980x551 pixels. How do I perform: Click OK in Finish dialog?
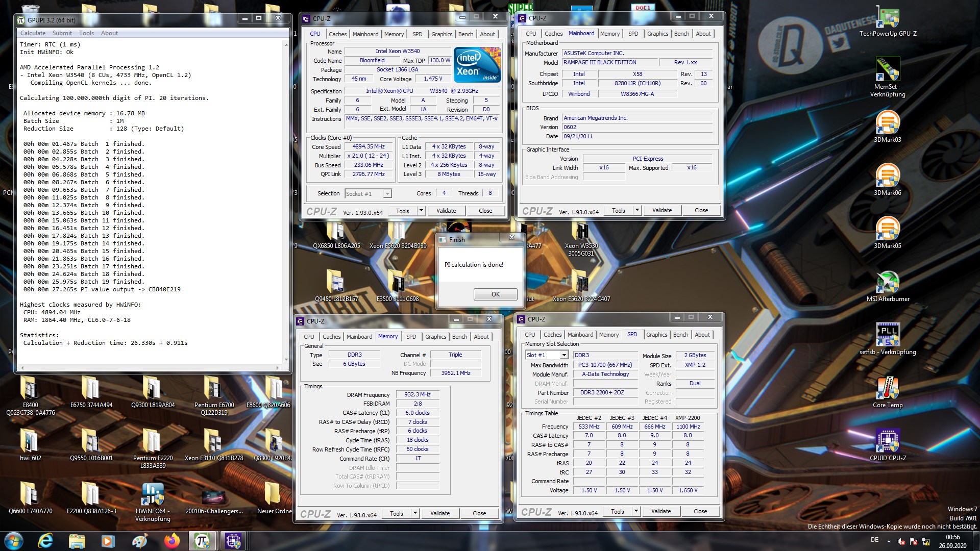click(495, 294)
